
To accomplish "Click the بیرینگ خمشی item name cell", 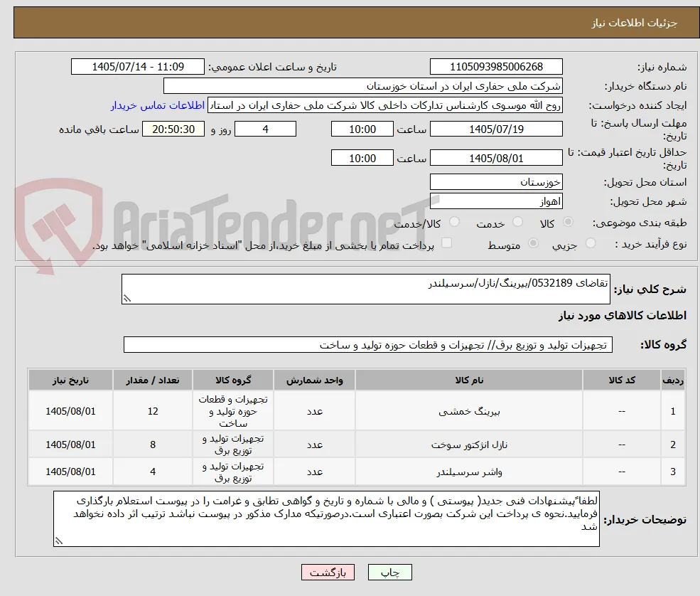I will pos(469,411).
